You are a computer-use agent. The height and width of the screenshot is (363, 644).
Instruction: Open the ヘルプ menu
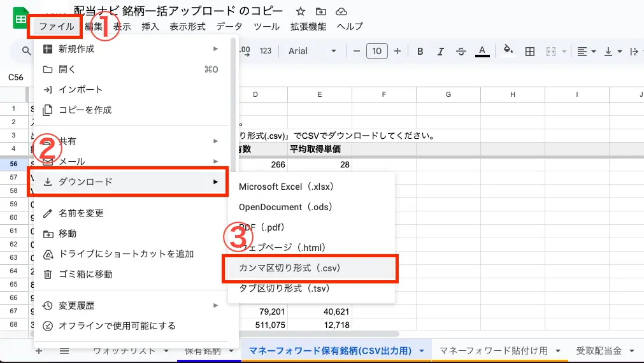350,27
